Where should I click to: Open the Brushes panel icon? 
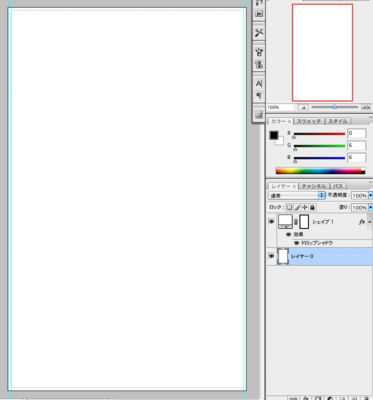click(x=259, y=52)
